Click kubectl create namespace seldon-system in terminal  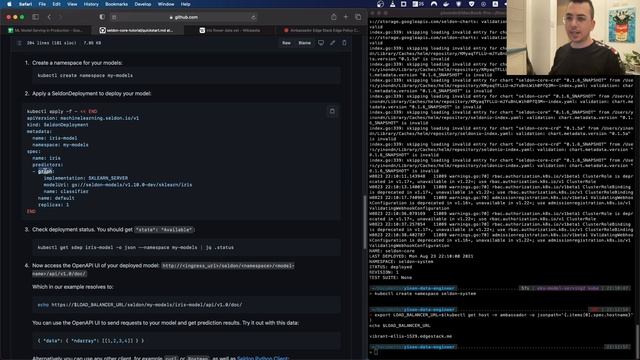(425, 293)
